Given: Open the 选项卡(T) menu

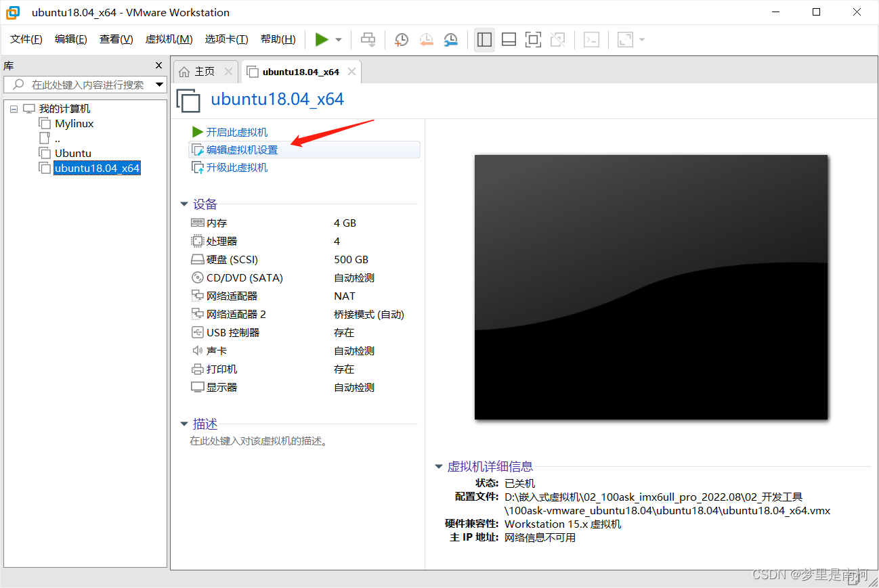Looking at the screenshot, I should click(x=227, y=39).
